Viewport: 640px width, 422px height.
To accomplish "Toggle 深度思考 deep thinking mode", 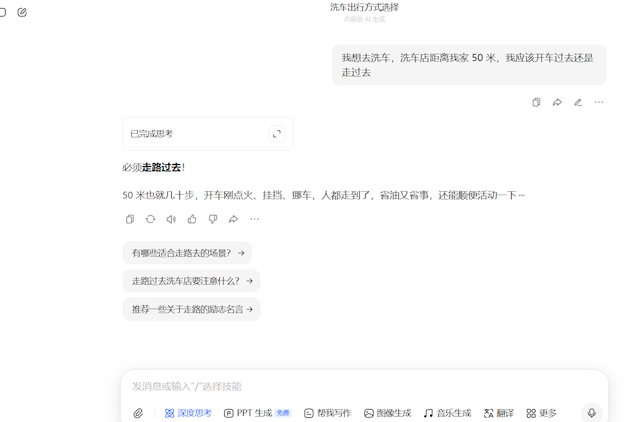I will pyautogui.click(x=188, y=413).
